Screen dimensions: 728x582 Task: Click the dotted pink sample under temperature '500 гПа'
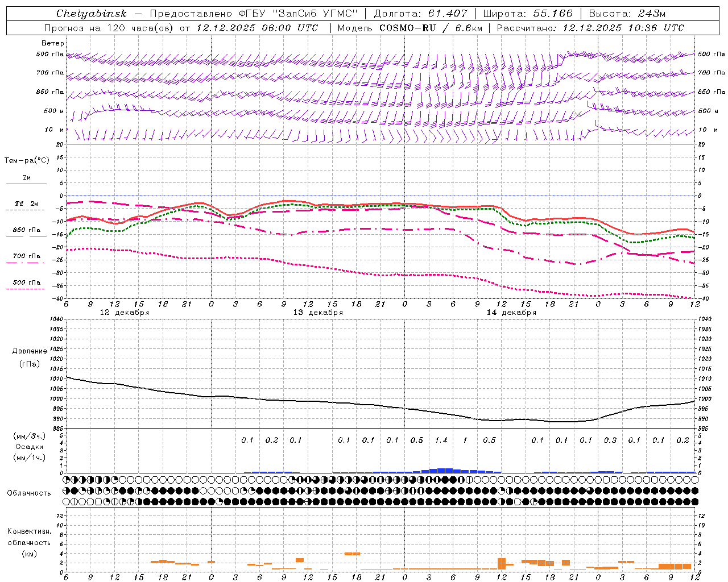[25, 289]
